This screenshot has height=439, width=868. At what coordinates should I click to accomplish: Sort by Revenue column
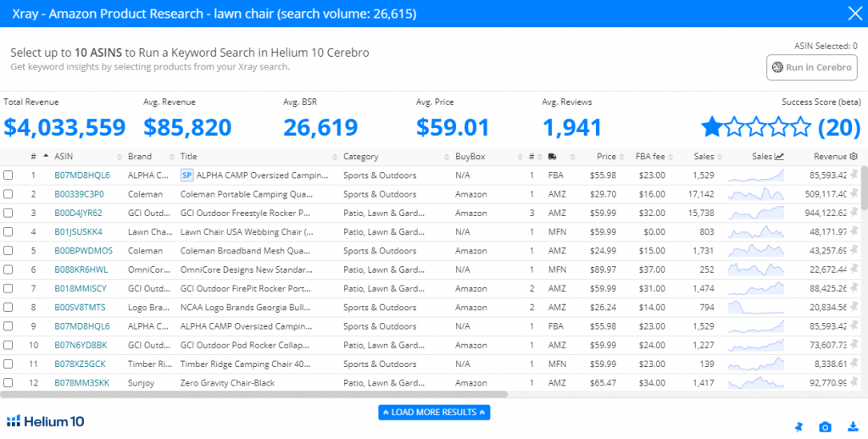coord(831,157)
